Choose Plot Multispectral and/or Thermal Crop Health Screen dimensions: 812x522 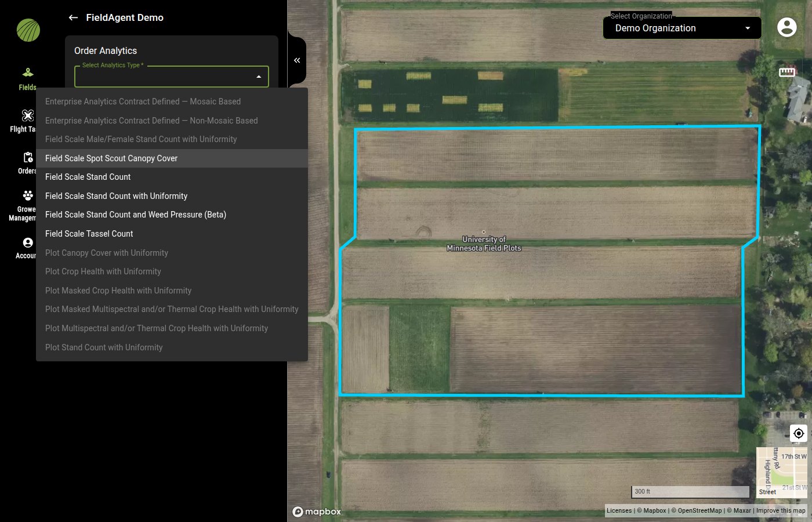(172, 328)
